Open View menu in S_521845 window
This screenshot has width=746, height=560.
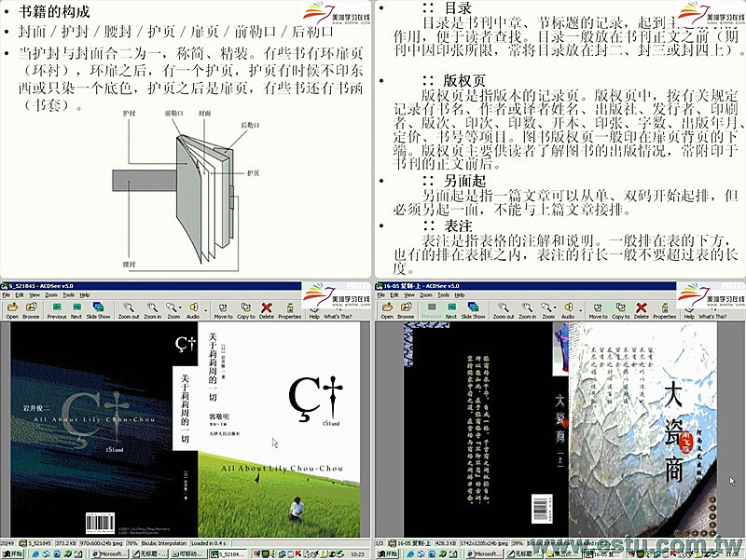35,294
